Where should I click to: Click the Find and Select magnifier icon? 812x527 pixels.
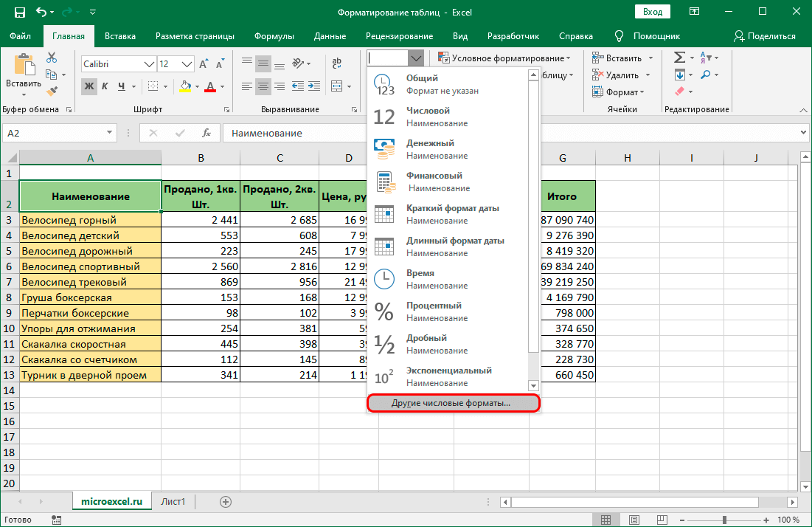coord(705,75)
